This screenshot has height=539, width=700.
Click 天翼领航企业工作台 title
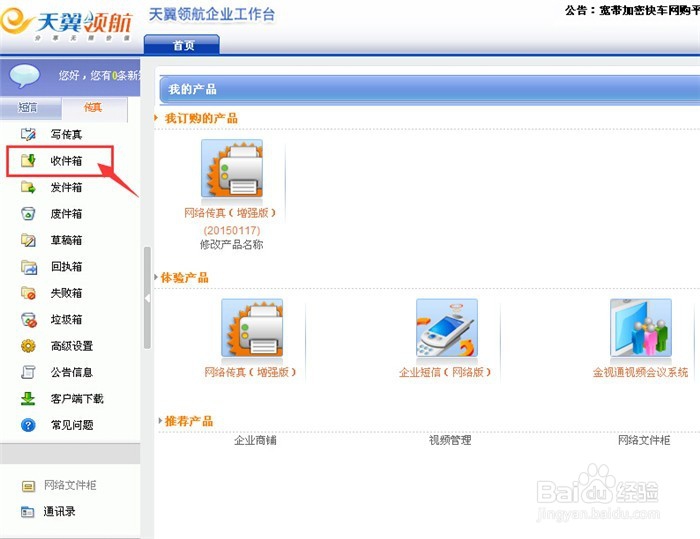pyautogui.click(x=212, y=14)
